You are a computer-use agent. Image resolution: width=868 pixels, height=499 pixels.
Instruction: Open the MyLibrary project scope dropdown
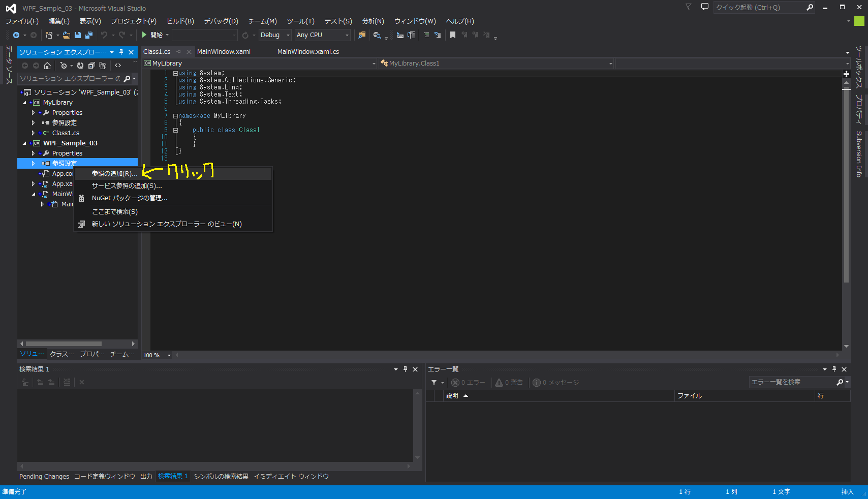coord(259,64)
